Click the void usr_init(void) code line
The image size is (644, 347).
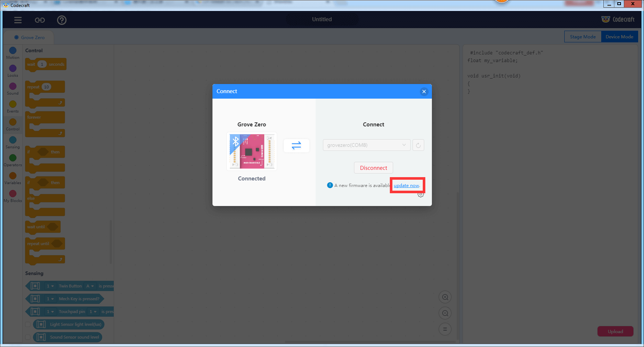point(494,76)
